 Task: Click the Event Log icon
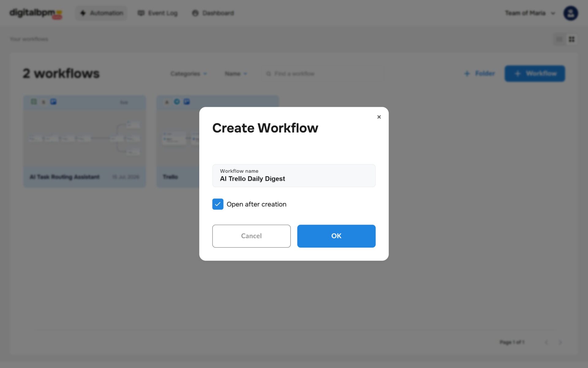(141, 13)
